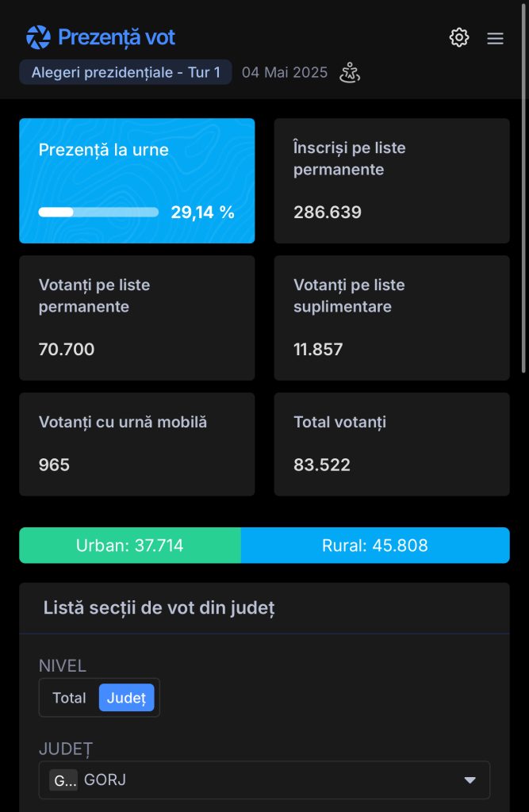Click the GORJ county badge icon
Viewport: 529px width, 812px height.
click(x=63, y=779)
